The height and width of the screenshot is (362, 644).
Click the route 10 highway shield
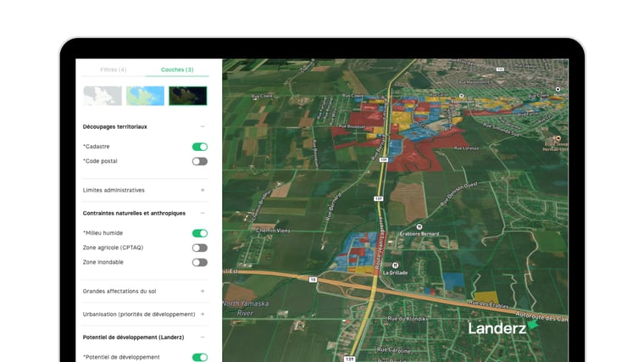pyautogui.click(x=313, y=280)
